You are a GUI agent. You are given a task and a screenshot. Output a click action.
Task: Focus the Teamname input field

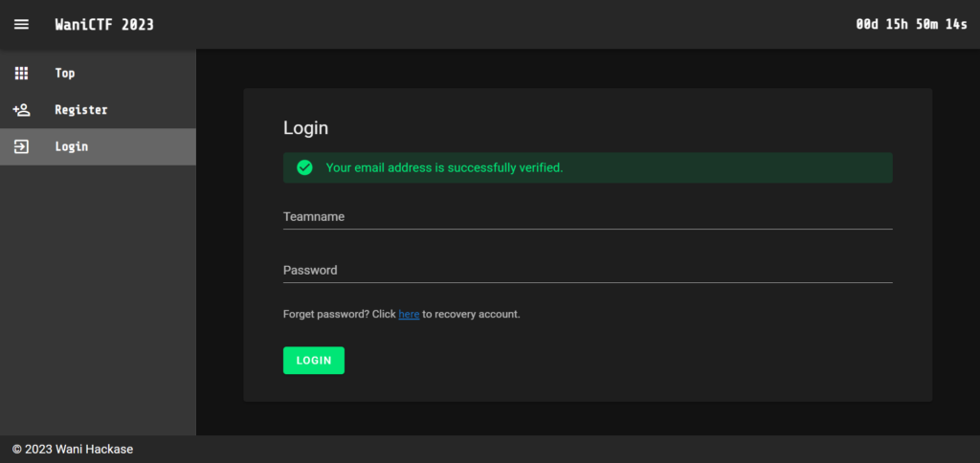587,217
